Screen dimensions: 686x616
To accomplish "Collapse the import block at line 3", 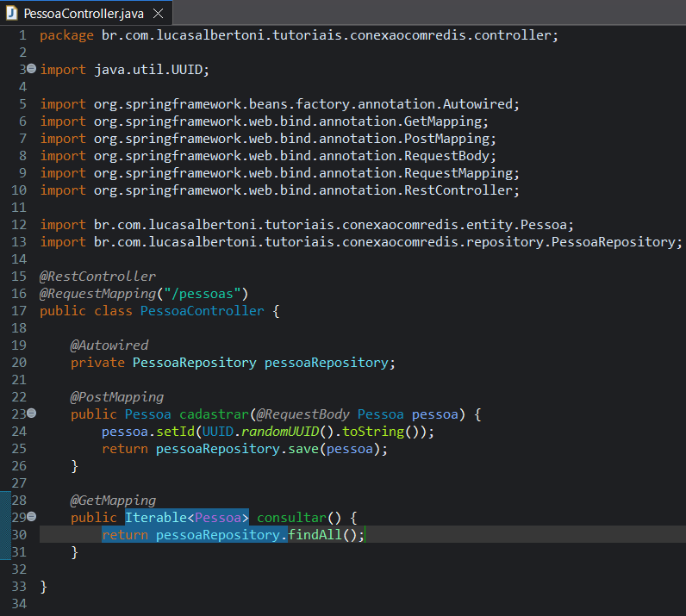I will coord(32,69).
